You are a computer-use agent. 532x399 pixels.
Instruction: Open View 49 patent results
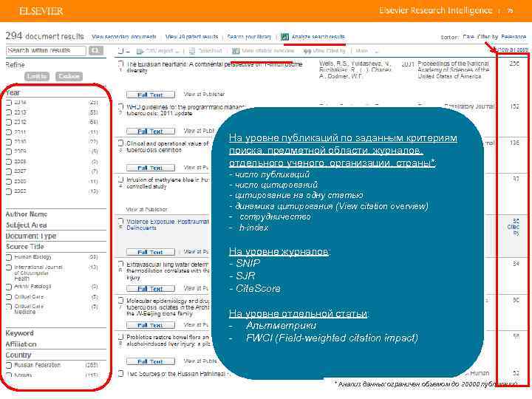(191, 37)
